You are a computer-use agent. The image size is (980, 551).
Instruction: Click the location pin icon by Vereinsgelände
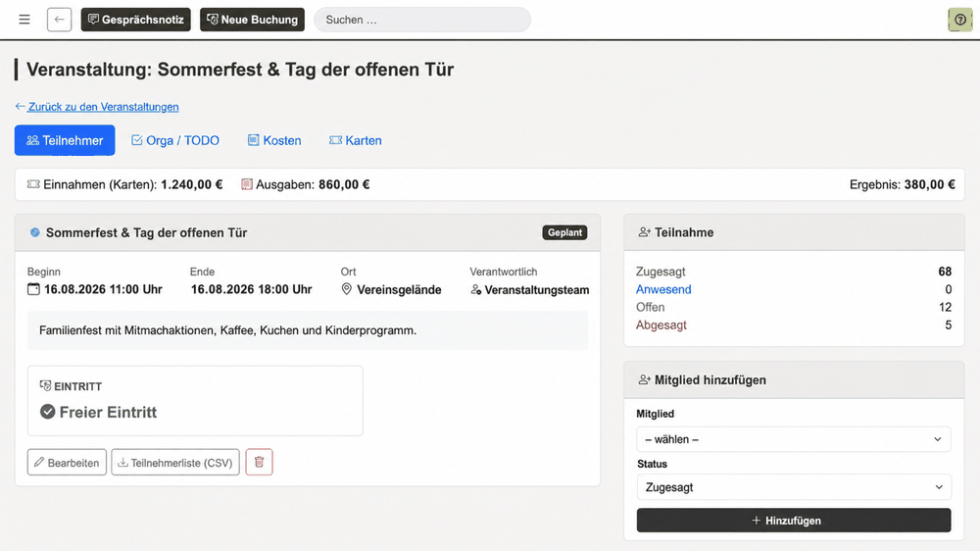pos(346,289)
